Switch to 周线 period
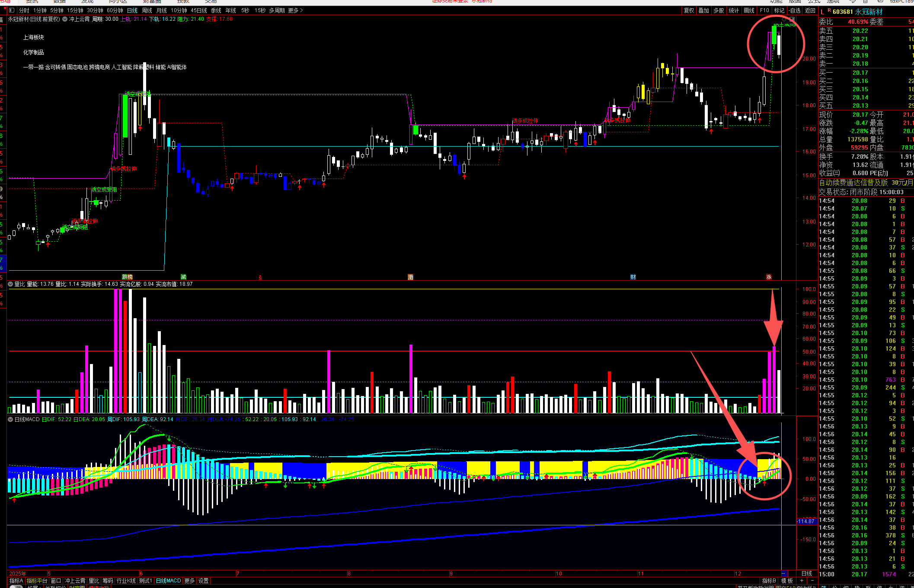914x588 pixels. tap(147, 10)
